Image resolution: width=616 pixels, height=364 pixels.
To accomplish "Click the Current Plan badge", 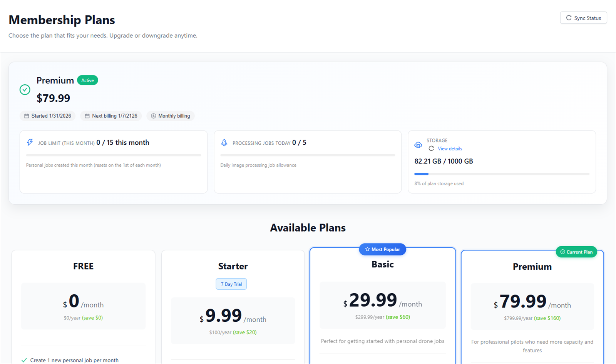I will (576, 252).
